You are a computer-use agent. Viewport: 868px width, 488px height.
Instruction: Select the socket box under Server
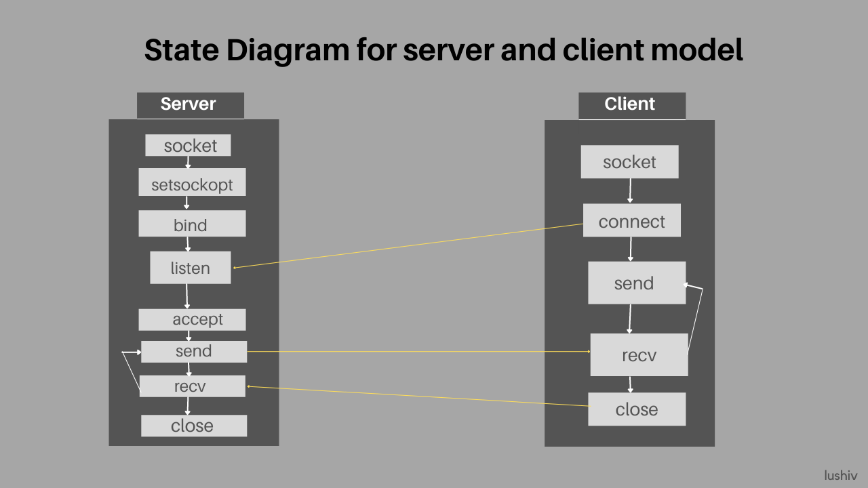[189, 145]
